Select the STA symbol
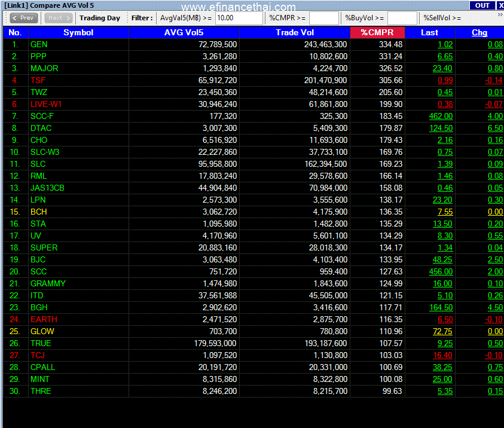The width and height of the screenshot is (504, 428). pos(38,224)
